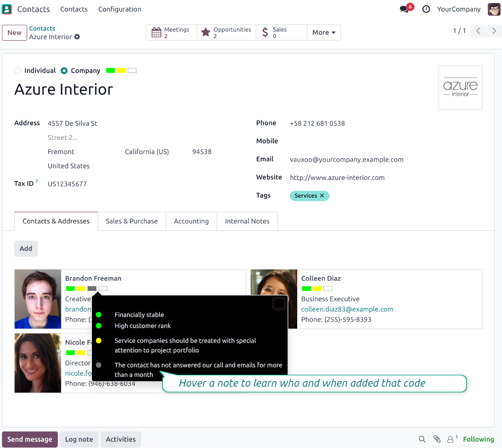Image resolution: width=502 pixels, height=448 pixels.
Task: Open the Contacts top menu
Action: click(x=74, y=9)
